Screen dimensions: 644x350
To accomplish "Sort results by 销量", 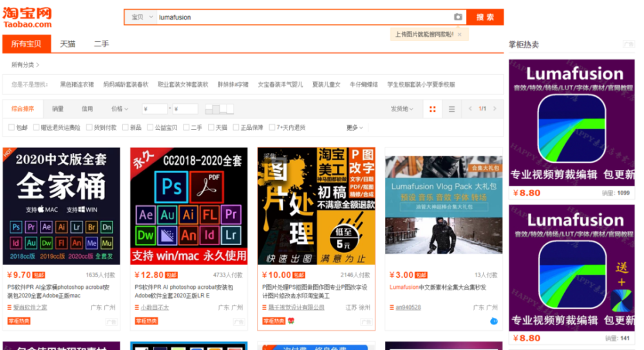I will (x=57, y=109).
